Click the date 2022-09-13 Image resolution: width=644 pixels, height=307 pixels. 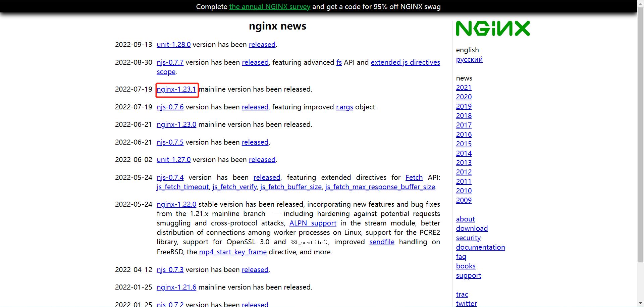[133, 45]
